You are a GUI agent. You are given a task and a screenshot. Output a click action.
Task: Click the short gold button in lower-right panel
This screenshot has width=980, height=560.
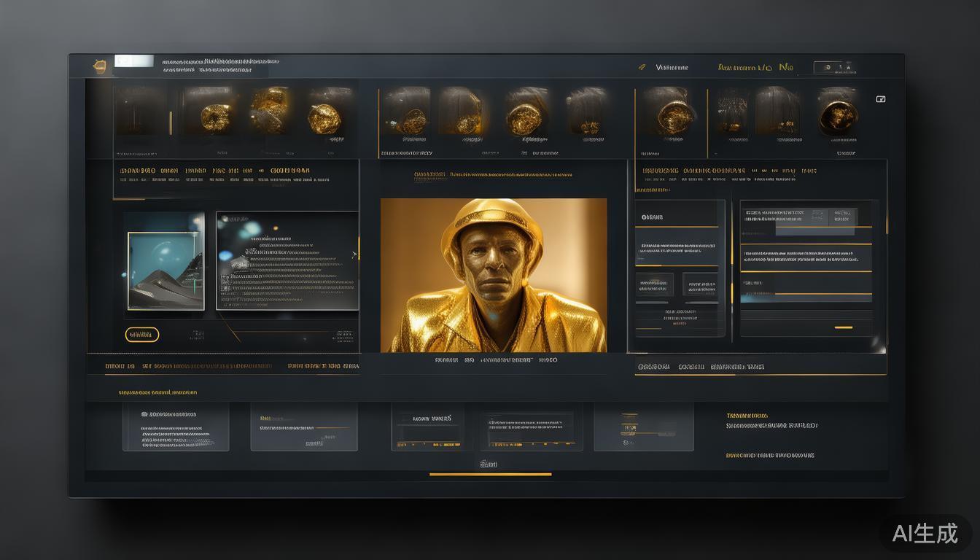[843, 327]
